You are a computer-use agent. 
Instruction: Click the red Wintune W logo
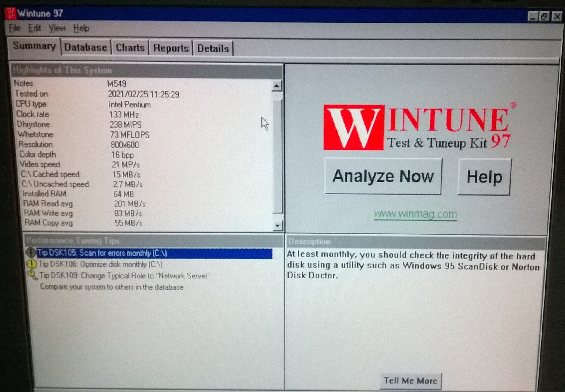click(x=353, y=128)
